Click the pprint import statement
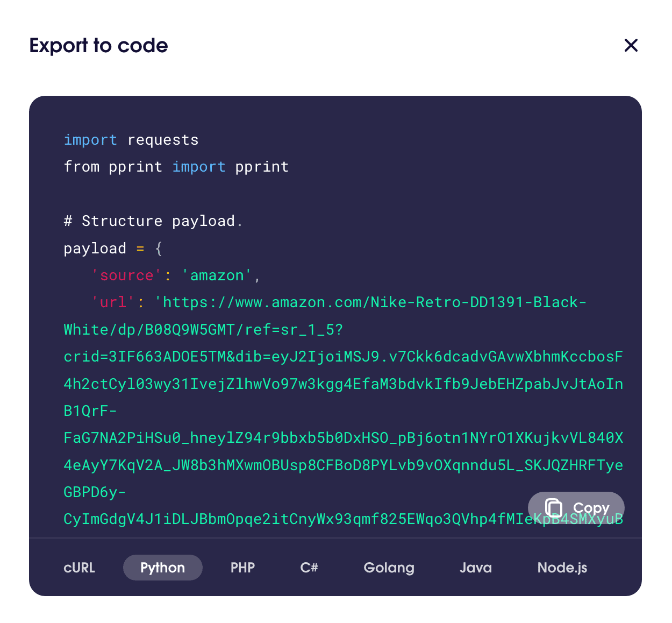Screen dimensions: 672x623 pyautogui.click(x=176, y=167)
